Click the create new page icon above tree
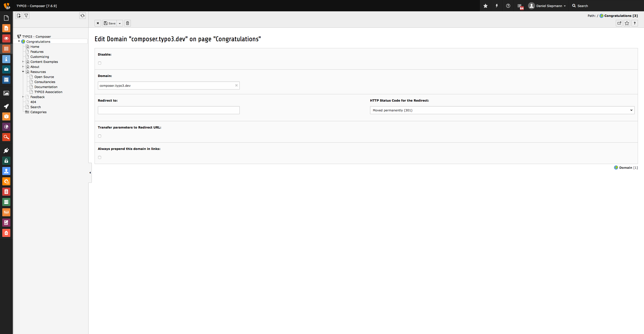Viewport: 644px width, 334px height. (19, 16)
